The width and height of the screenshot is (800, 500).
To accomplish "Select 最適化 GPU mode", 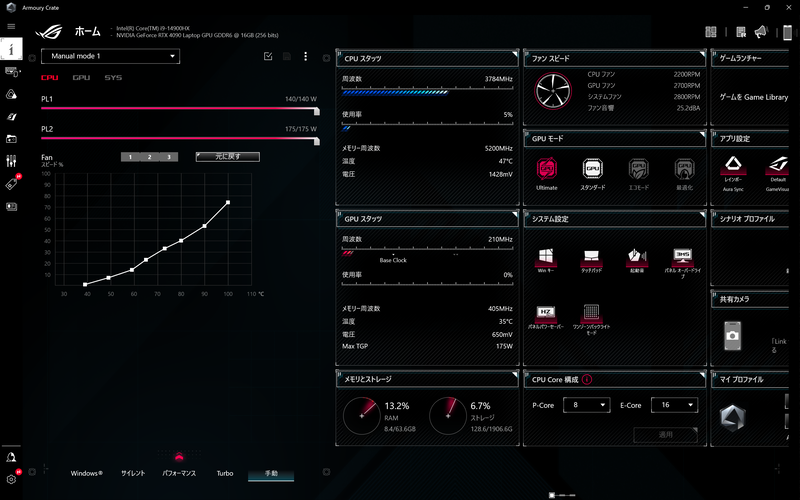I will tap(684, 169).
